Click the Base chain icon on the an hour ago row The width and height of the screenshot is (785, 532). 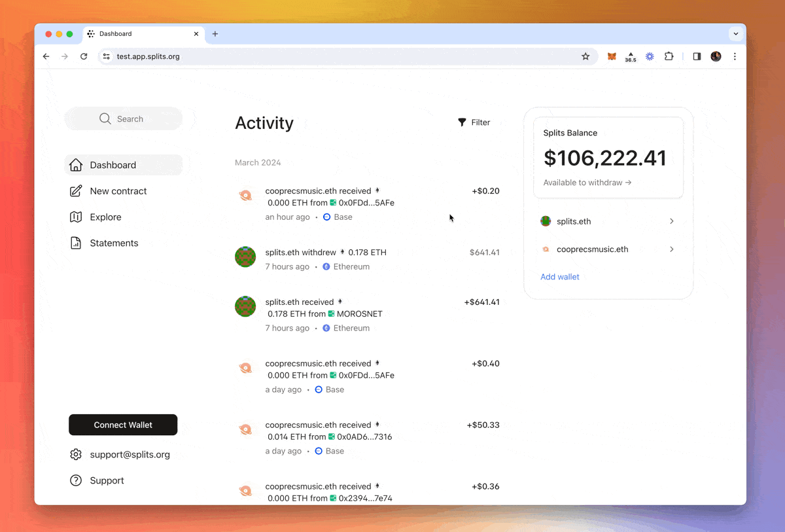pos(326,217)
